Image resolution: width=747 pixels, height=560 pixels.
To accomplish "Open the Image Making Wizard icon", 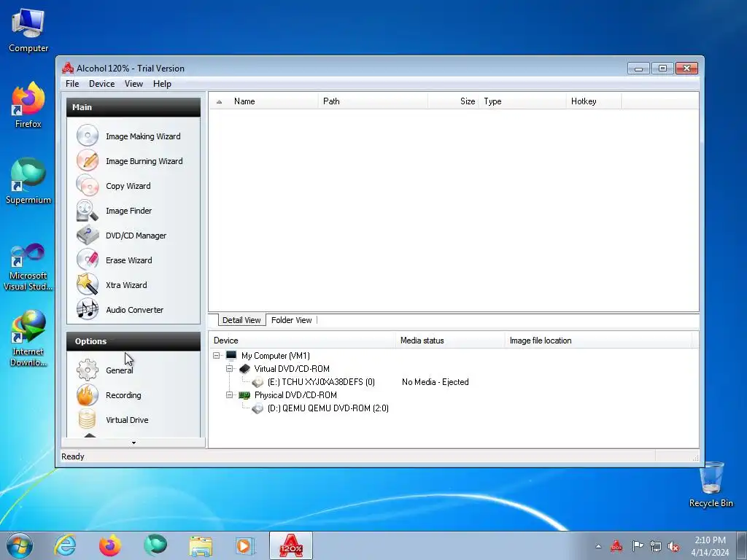I will (88, 136).
